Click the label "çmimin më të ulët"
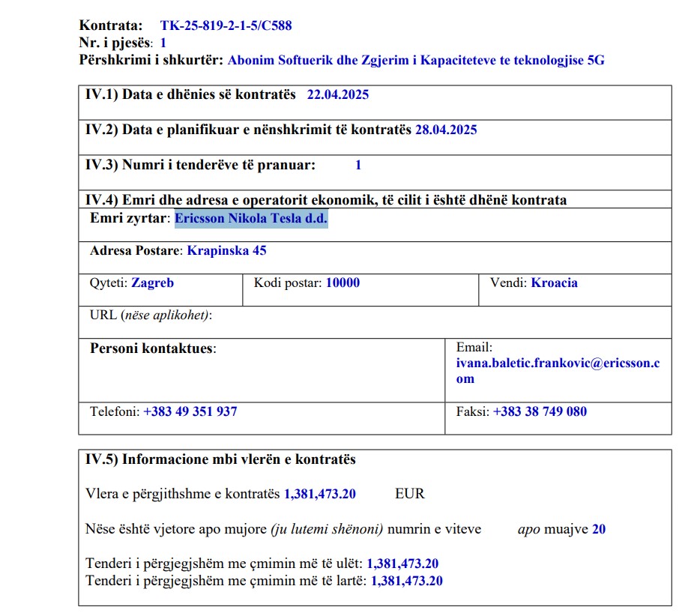The height and width of the screenshot is (616, 697). coord(306,564)
